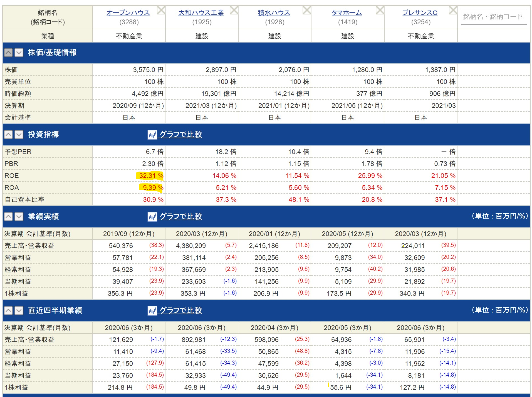This screenshot has height=397, width=532.
Task: Click graph icon in 直近四半期業績 header
Action: click(x=152, y=311)
